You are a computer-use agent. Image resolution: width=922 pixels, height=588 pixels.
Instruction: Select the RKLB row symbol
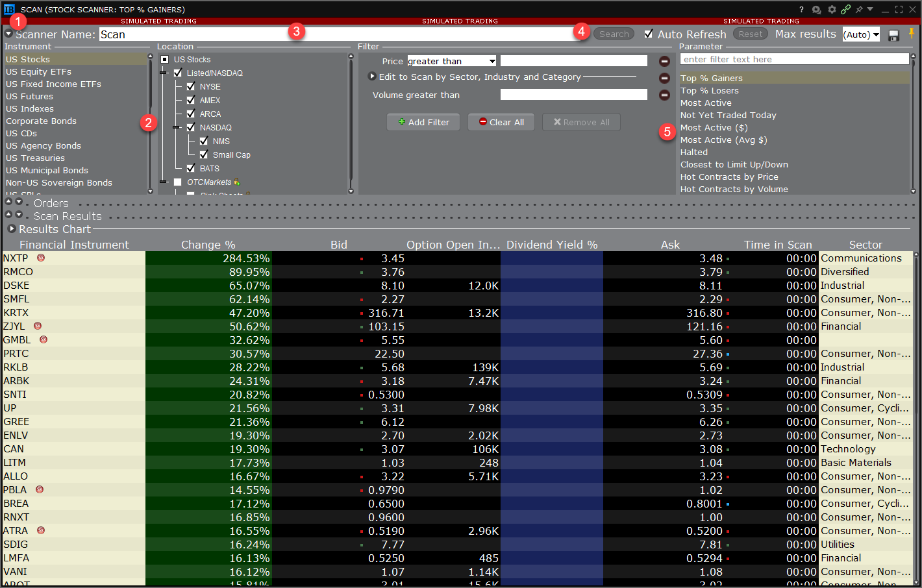(16, 367)
